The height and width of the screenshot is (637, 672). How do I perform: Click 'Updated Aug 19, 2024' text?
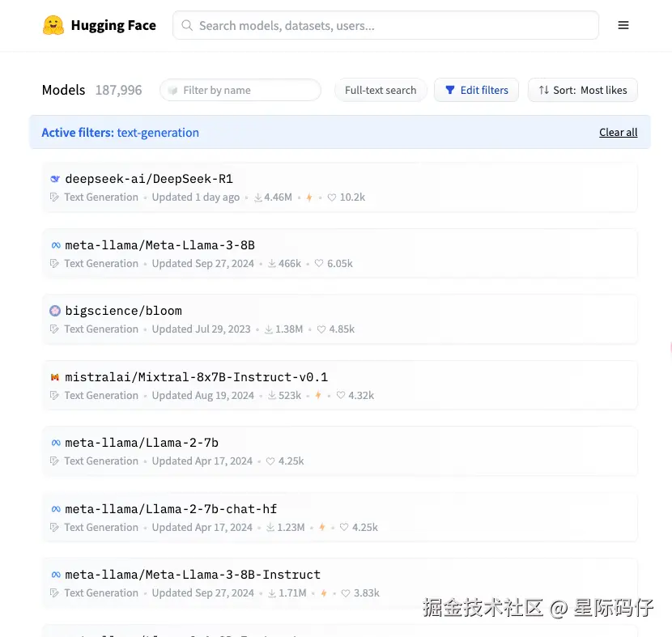[x=202, y=396]
